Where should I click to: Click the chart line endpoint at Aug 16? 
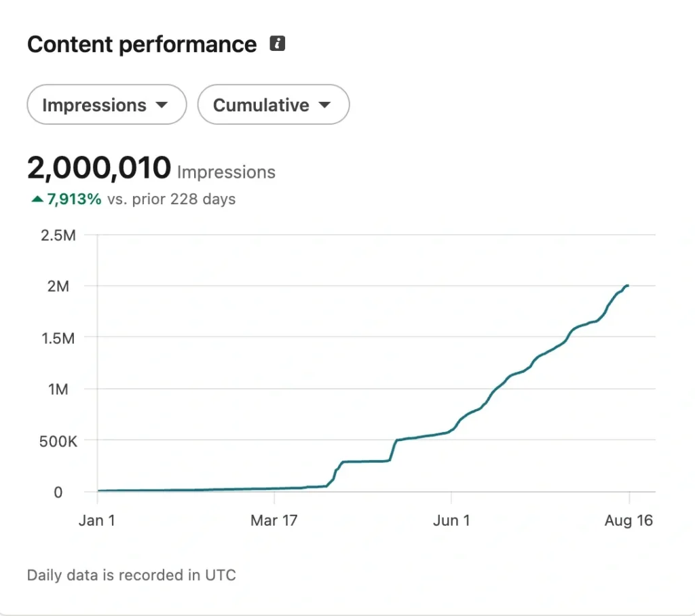pyautogui.click(x=628, y=286)
